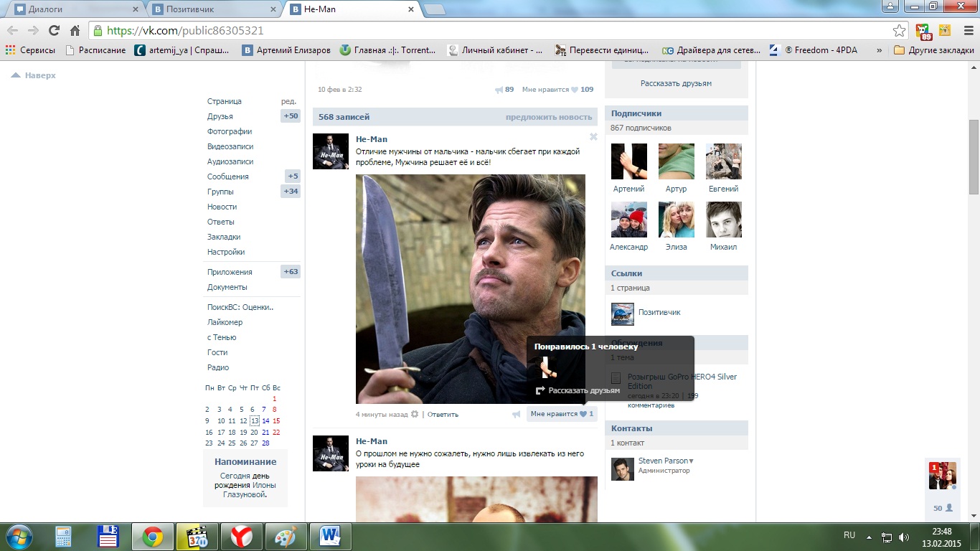980x551 pixels.
Task: Open Друзья in the left menu
Action: [x=220, y=116]
